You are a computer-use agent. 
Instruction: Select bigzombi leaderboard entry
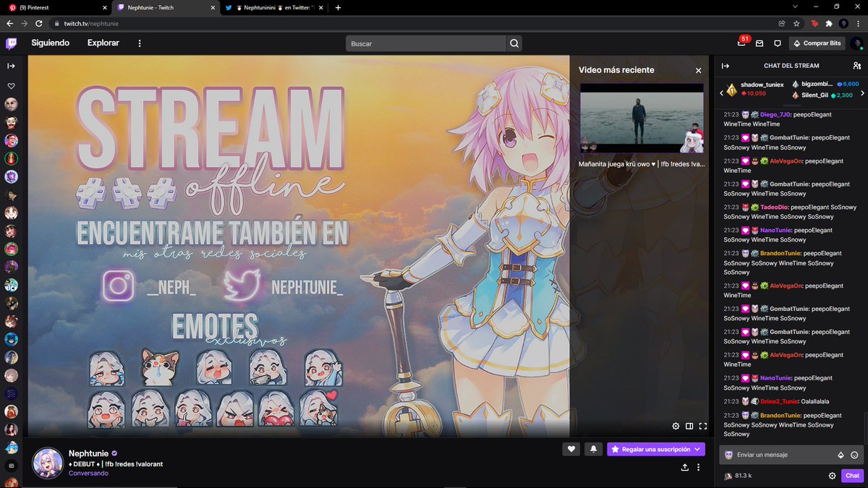click(825, 84)
